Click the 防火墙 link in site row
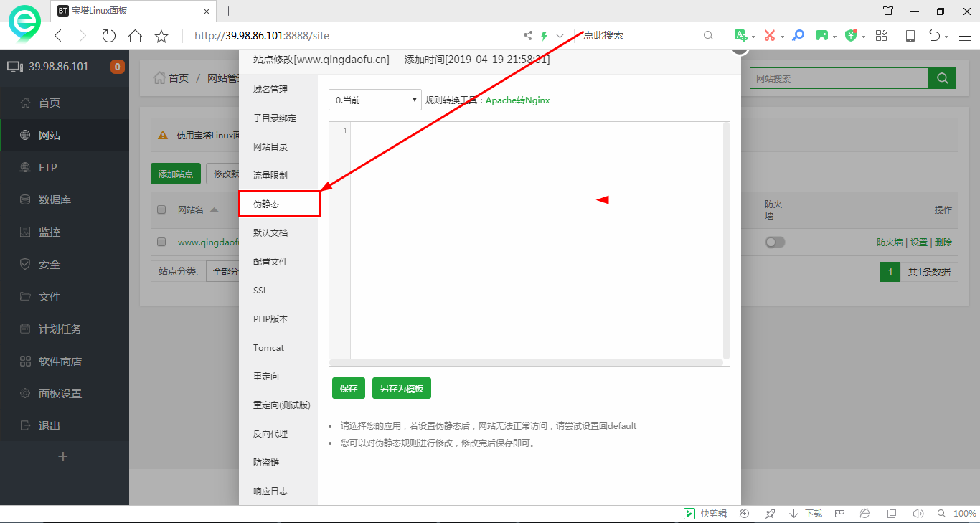980x523 pixels. tap(890, 242)
